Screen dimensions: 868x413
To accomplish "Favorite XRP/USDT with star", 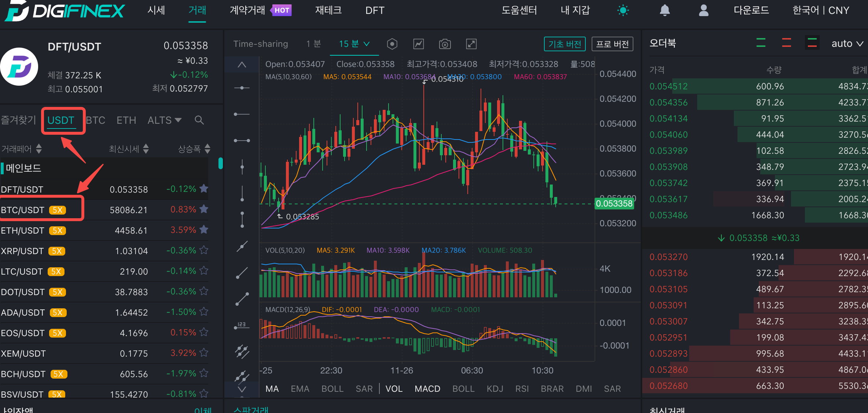I will tap(204, 250).
